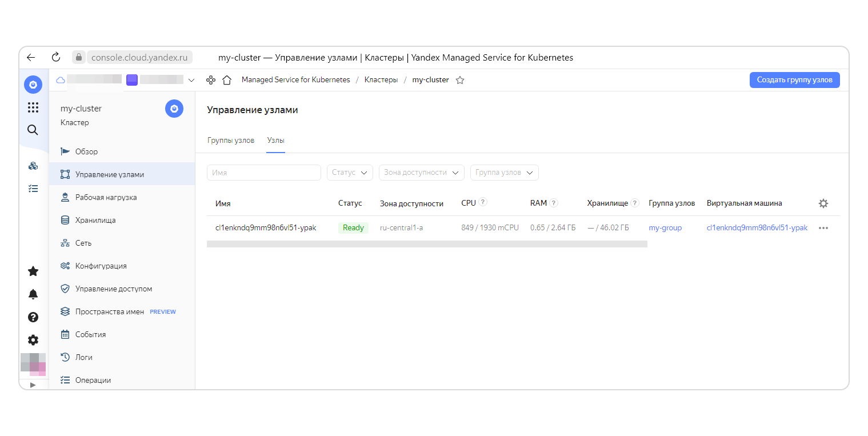The image size is (868, 436).
Task: Open the all services grid icon
Action: 33,107
